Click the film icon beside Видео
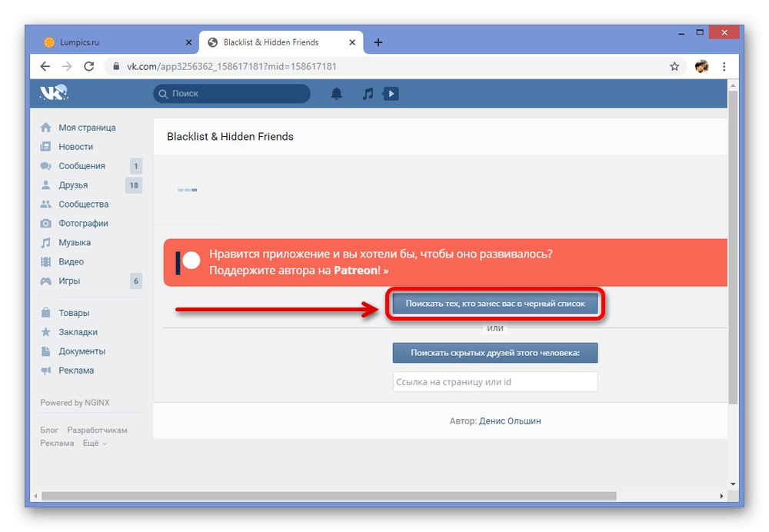769x532 pixels. [45, 261]
